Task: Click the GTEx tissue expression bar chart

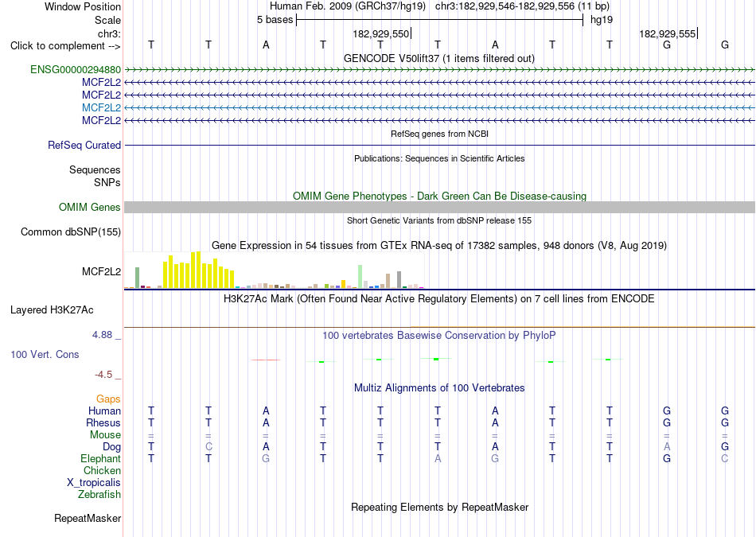Action: point(275,270)
